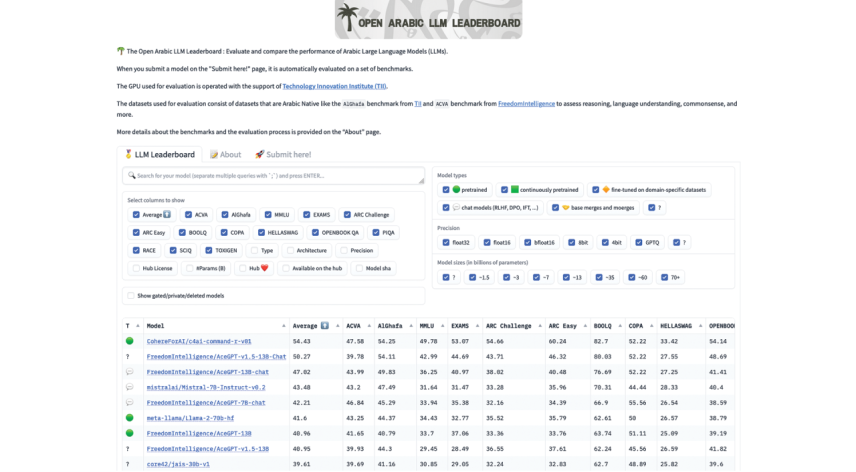
Task: Toggle base merges and moerges filter
Action: tap(555, 208)
